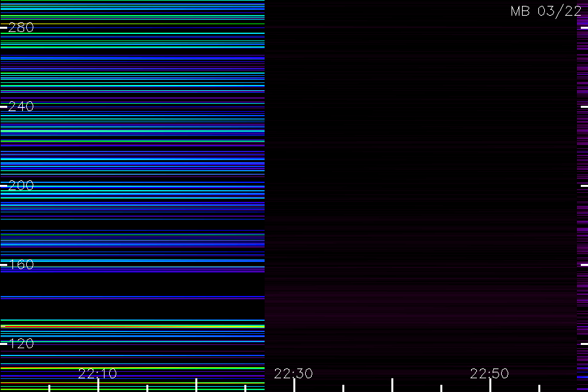Click the time tick mark below 22:10
The width and height of the screenshot is (588, 392).
tap(98, 385)
